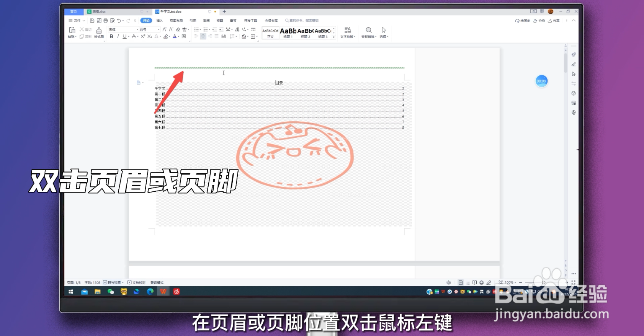This screenshot has height=336, width=644.
Task: Open a new tab with the plus button
Action: click(224, 11)
